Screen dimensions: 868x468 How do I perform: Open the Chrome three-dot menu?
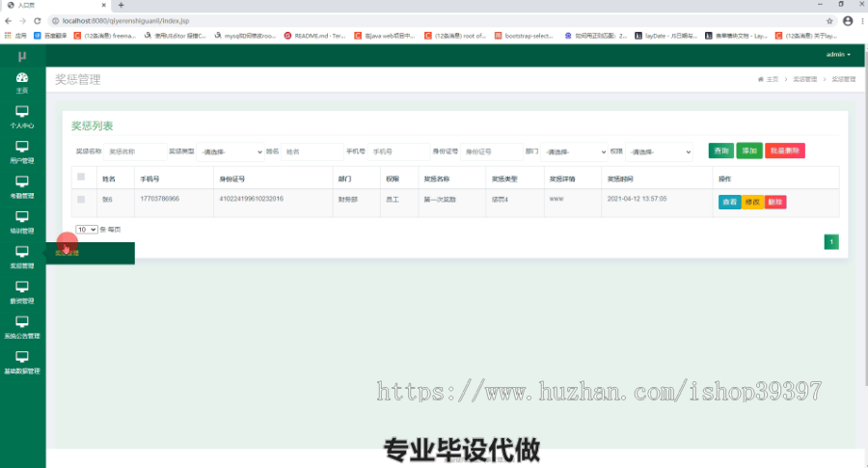[x=862, y=21]
